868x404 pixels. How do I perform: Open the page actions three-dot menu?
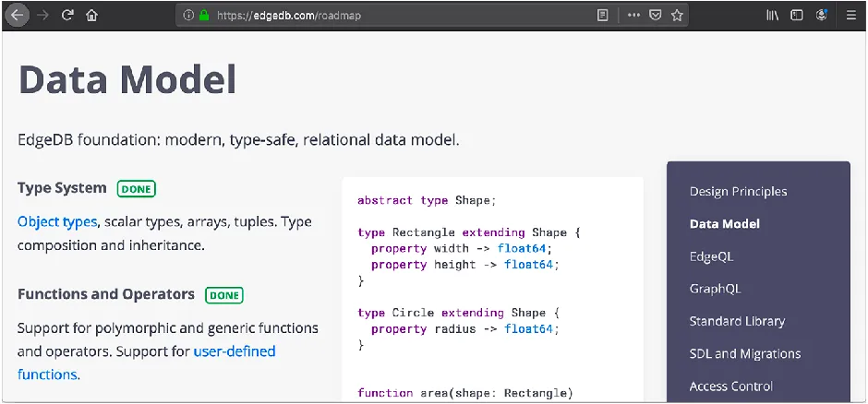point(633,16)
